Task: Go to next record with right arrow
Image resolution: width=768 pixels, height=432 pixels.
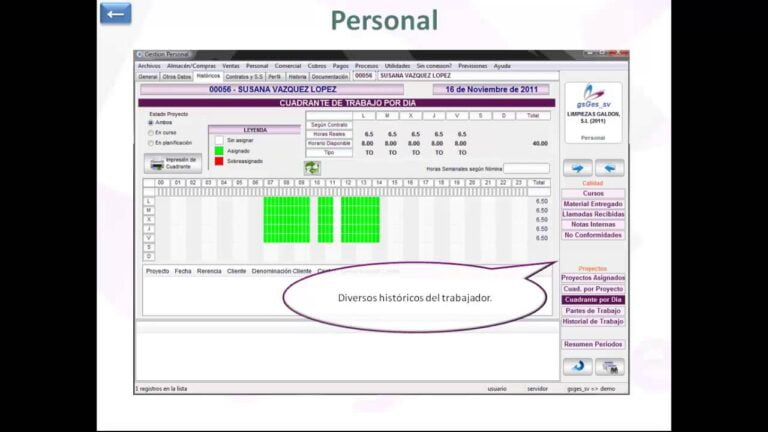Action: click(577, 168)
